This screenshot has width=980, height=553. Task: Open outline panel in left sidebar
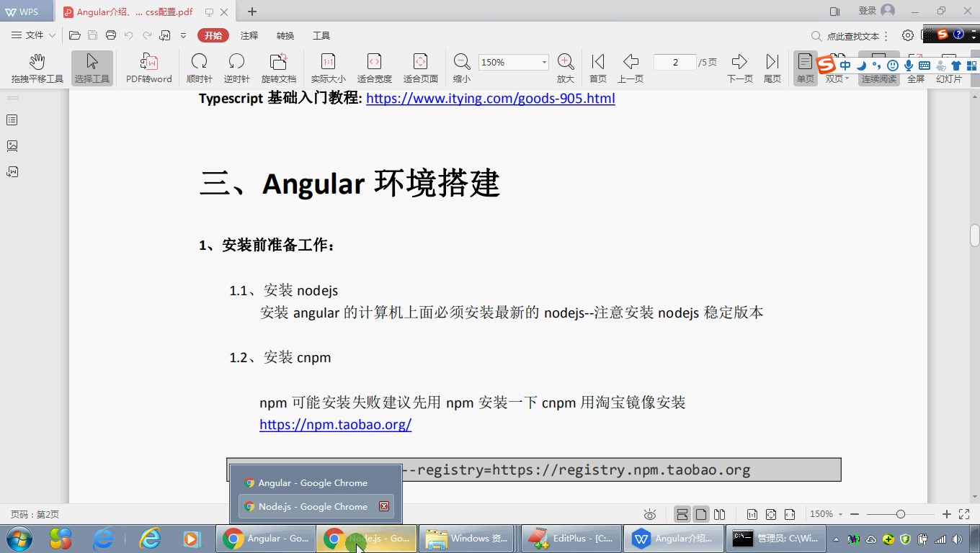point(12,120)
